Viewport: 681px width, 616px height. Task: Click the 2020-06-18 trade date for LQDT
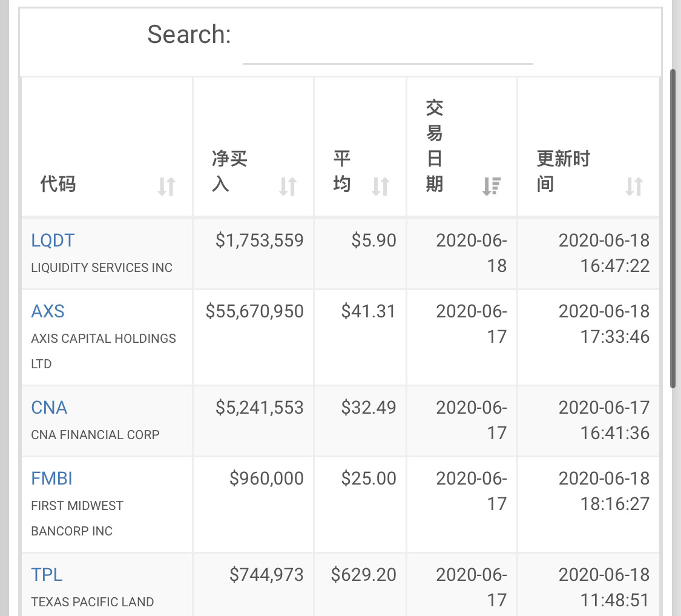click(x=472, y=253)
